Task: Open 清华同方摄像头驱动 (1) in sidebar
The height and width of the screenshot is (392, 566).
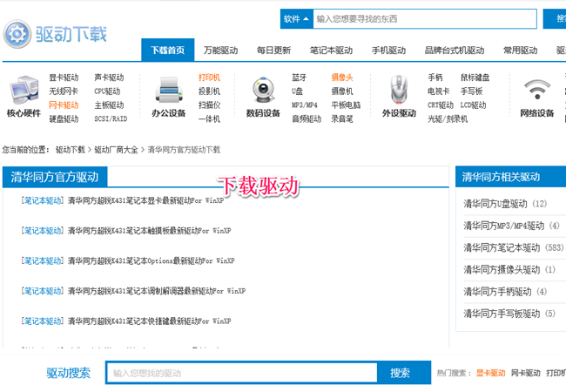Action: click(x=509, y=270)
